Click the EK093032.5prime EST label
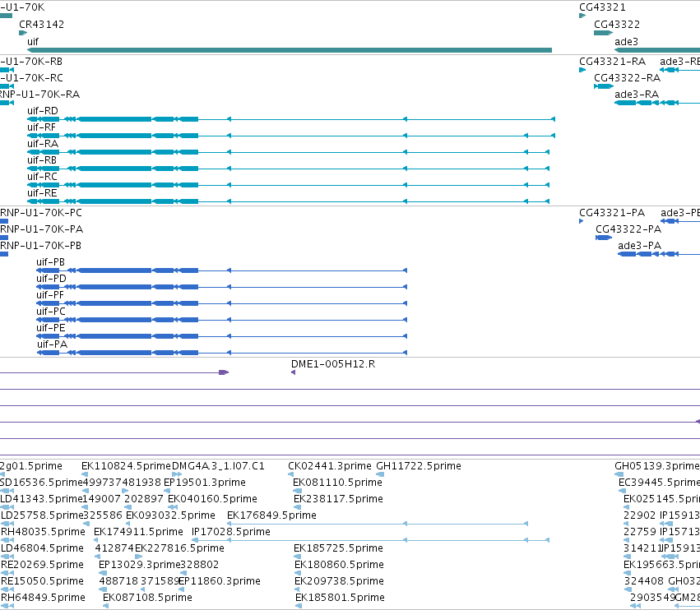This screenshot has width=700, height=610. coord(170,515)
